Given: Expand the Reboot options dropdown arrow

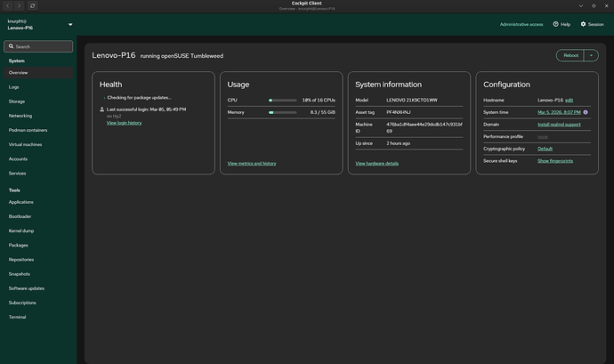Looking at the screenshot, I should tap(591, 56).
